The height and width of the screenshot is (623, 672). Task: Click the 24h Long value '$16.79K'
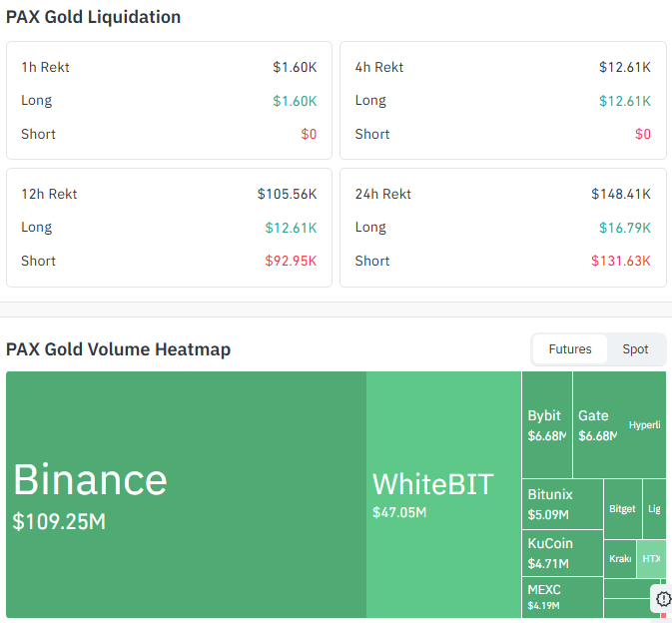tap(625, 228)
